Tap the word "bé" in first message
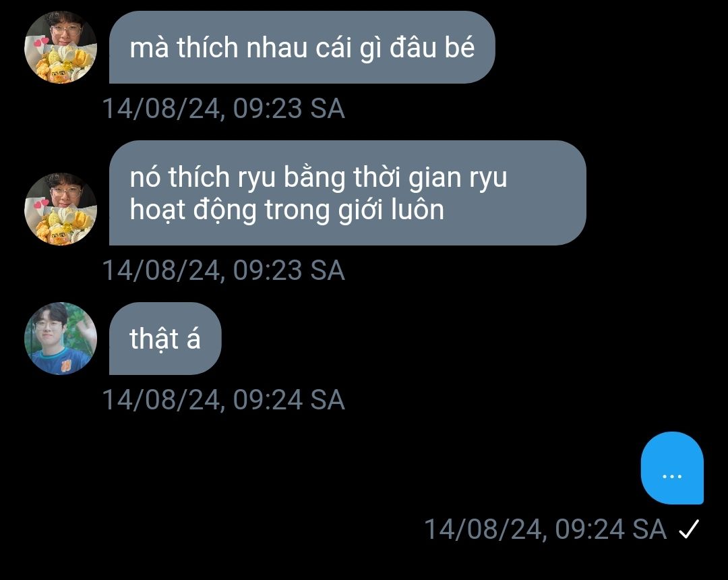 click(460, 47)
